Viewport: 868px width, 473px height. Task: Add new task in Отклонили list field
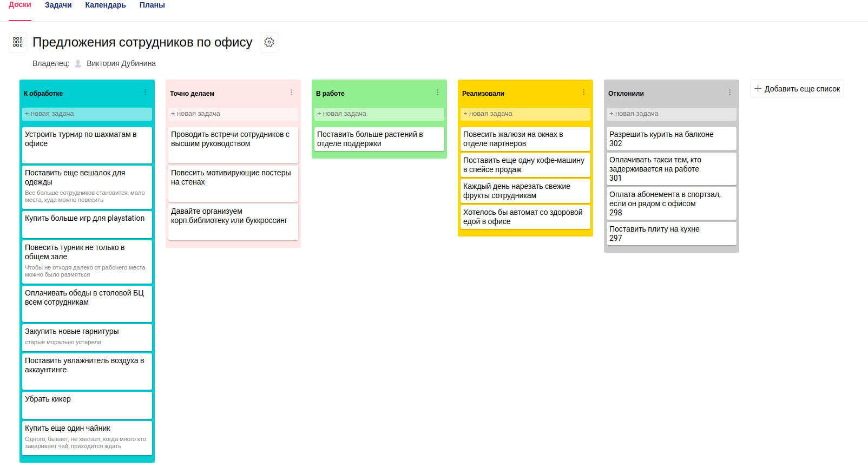[672, 114]
